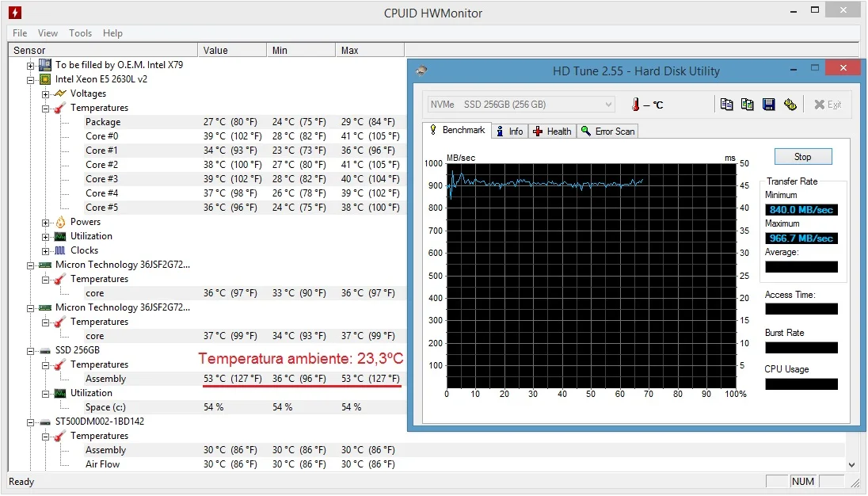
Task: Click thermometer icon of CPU Temperatures
Action: 59,108
